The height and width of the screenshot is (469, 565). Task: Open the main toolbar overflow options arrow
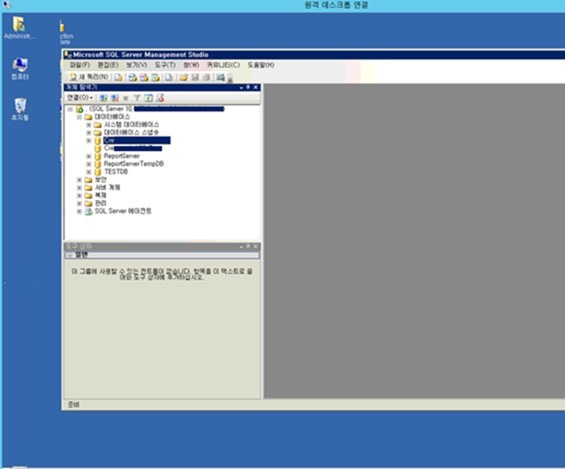tap(230, 79)
